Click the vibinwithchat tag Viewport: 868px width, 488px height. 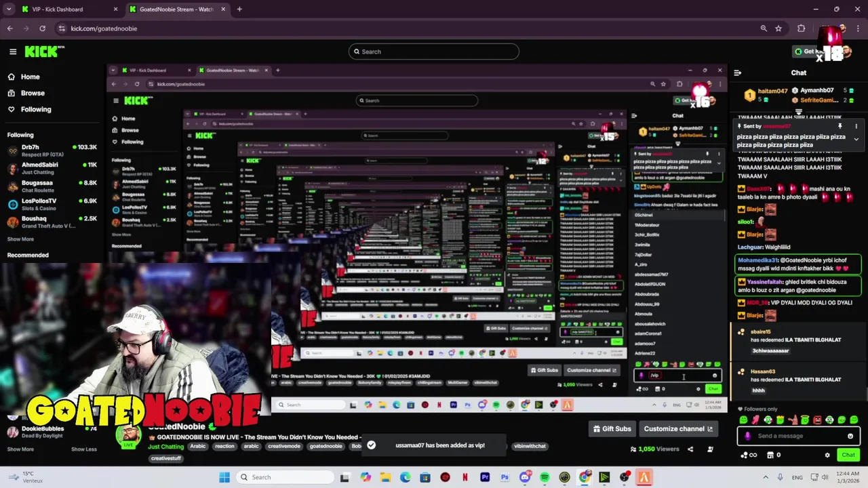point(530,446)
